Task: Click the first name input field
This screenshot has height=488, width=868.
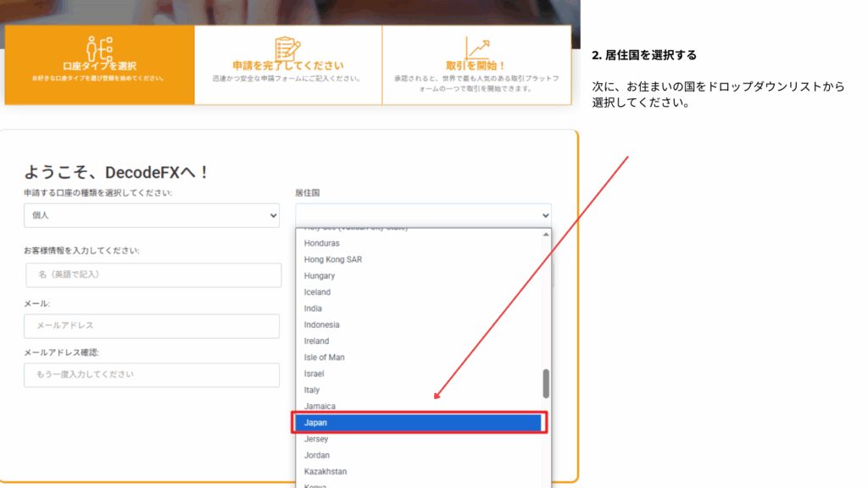Action: (x=153, y=274)
